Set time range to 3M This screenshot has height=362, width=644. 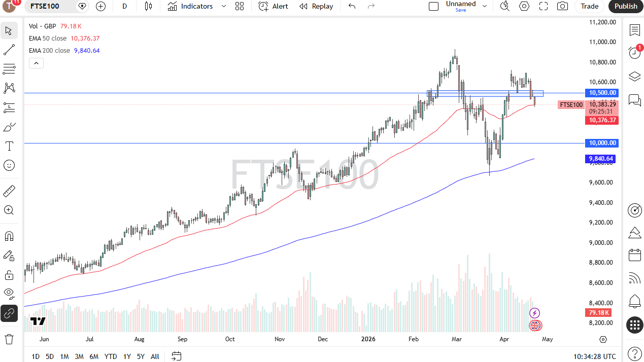pos(79,356)
